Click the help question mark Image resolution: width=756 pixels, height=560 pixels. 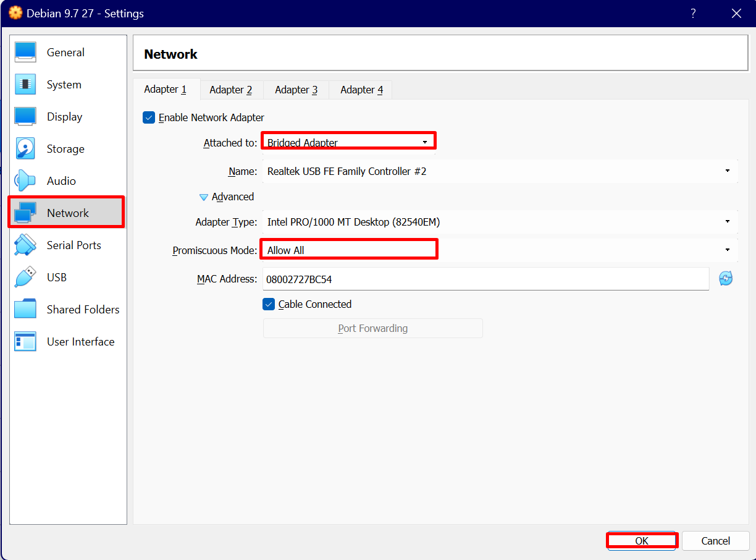coord(693,13)
